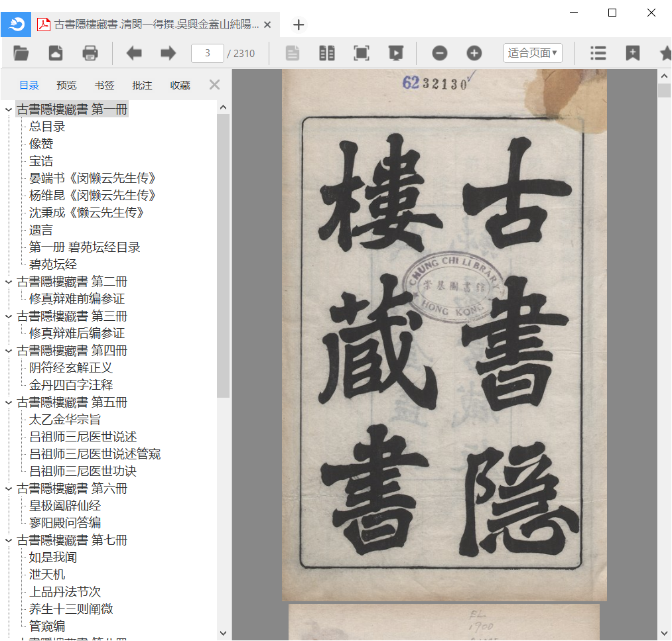Switch to two-page view layout icon

[x=327, y=53]
